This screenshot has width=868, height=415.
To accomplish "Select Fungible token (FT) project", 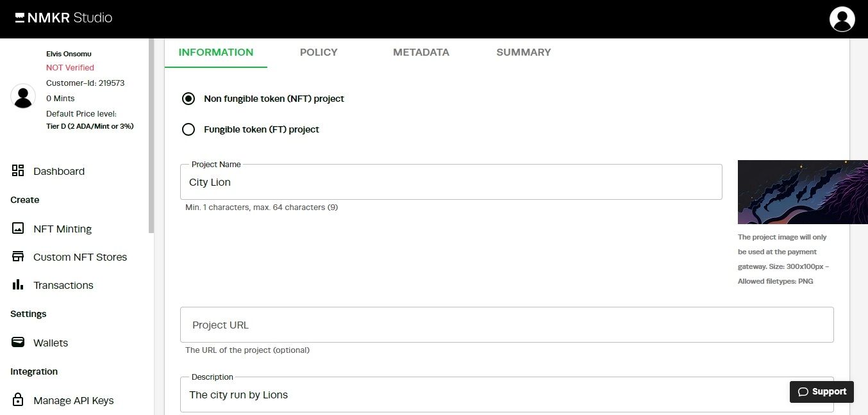I will coord(188,129).
